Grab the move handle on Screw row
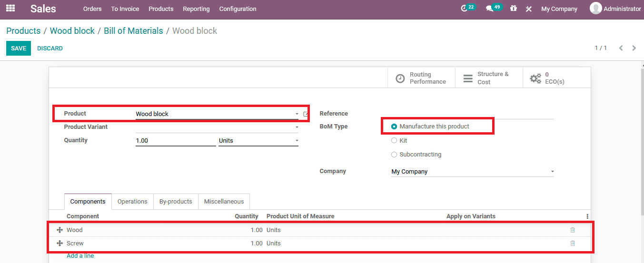This screenshot has height=263, width=644. [x=59, y=244]
